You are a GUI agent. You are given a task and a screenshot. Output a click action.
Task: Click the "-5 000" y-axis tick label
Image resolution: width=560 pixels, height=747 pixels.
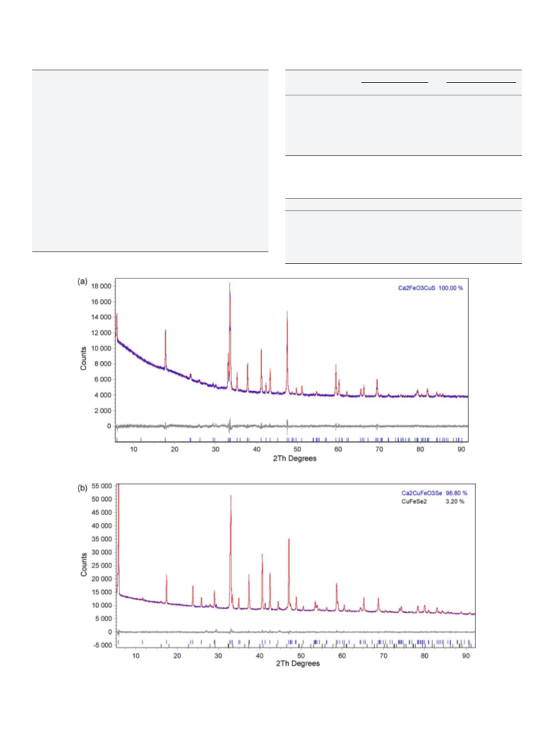point(102,645)
